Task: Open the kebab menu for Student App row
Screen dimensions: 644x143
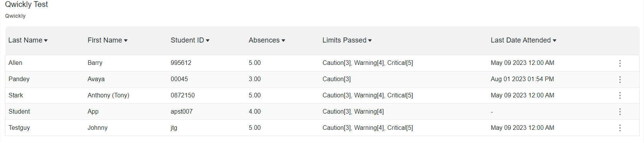Action: tap(620, 112)
